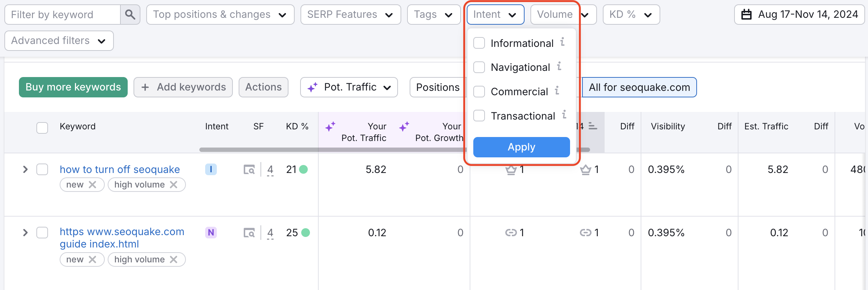Select the 'All for seoquake.com' tab
The image size is (868, 290).
point(639,87)
